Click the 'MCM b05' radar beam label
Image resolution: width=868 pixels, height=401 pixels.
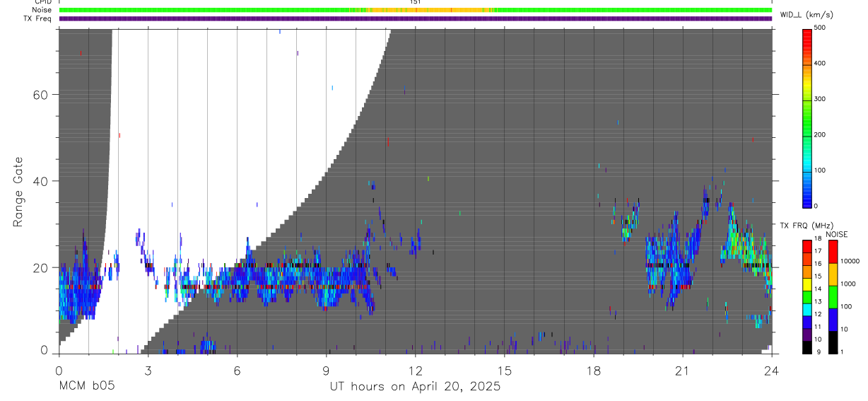[87, 386]
